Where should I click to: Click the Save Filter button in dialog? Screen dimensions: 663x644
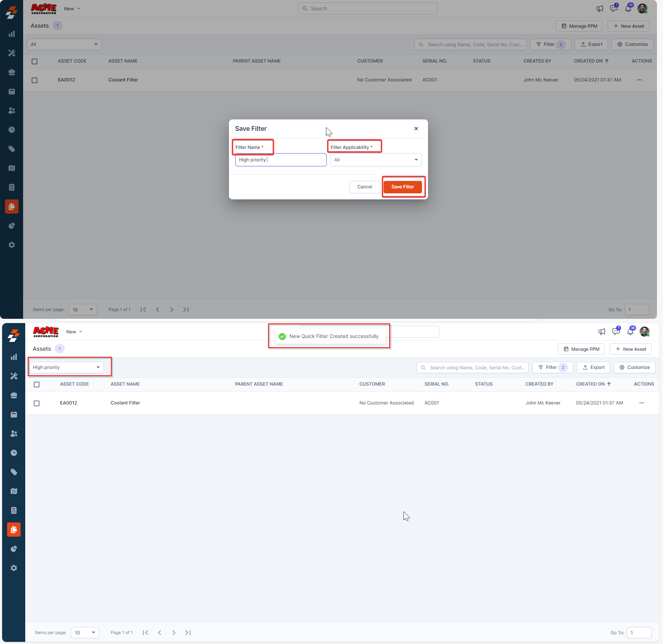402,187
